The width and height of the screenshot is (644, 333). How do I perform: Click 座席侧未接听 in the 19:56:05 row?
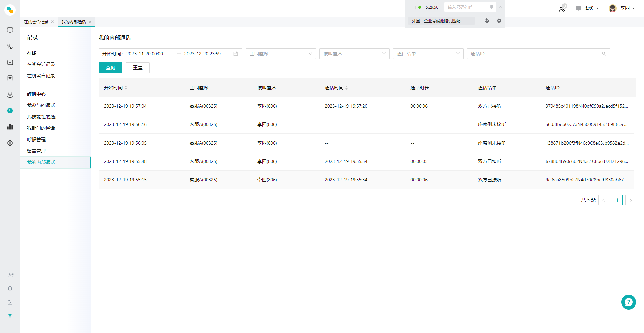point(492,143)
